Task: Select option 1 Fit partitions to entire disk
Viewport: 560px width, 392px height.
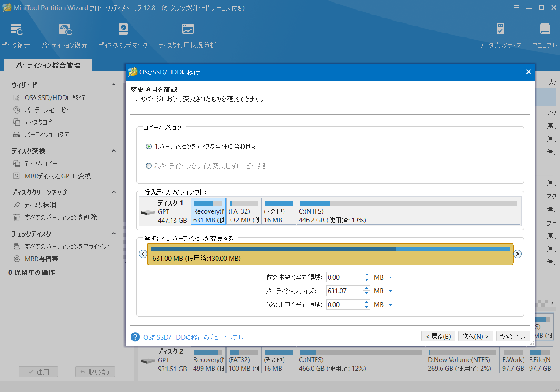Action: click(201, 147)
